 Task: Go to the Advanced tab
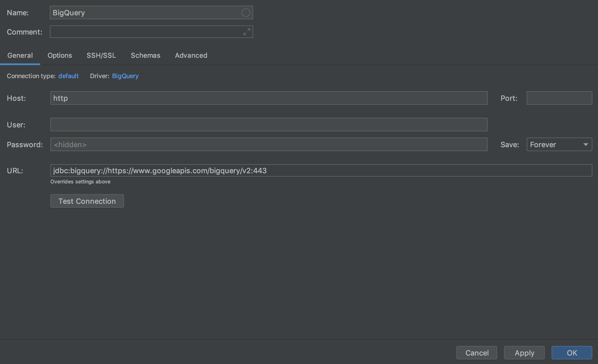pyautogui.click(x=191, y=55)
